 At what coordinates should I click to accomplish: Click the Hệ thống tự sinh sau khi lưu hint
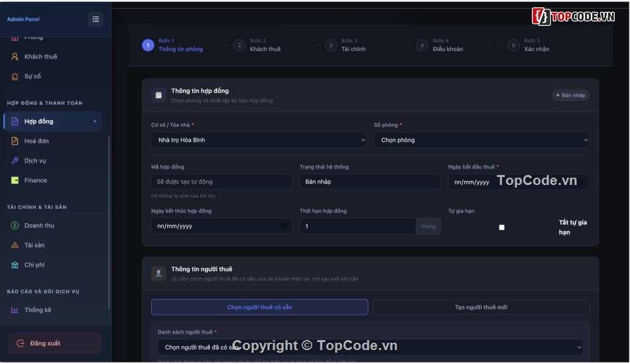tap(183, 196)
